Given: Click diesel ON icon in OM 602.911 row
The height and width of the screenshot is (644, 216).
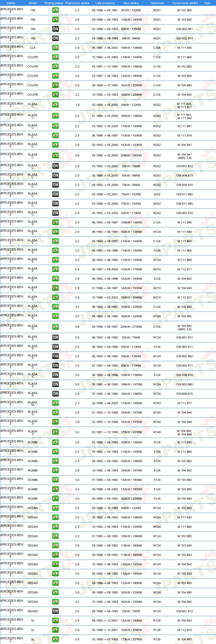Looking at the screenshot, I should (x=56, y=38).
